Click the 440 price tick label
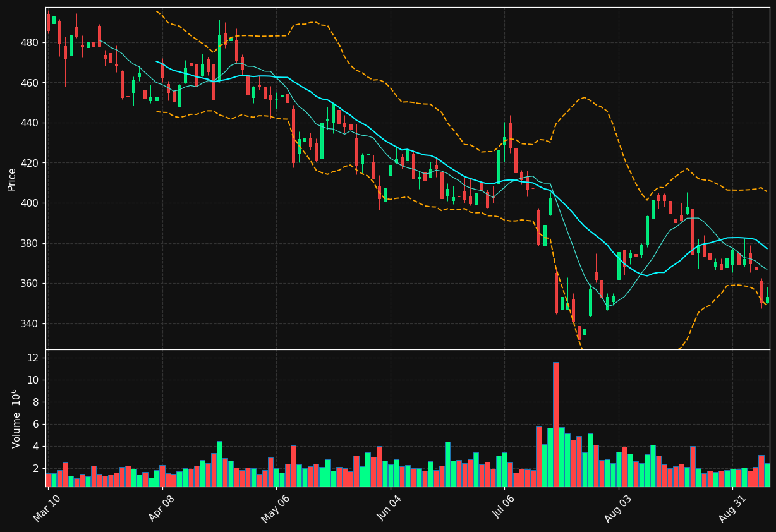The height and width of the screenshot is (532, 776). (30, 123)
